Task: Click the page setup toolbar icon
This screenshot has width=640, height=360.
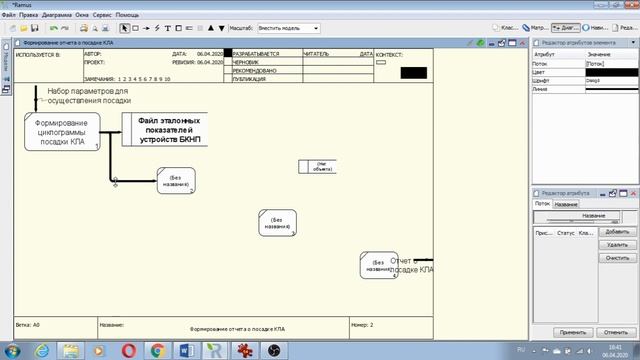Action: pos(105,28)
